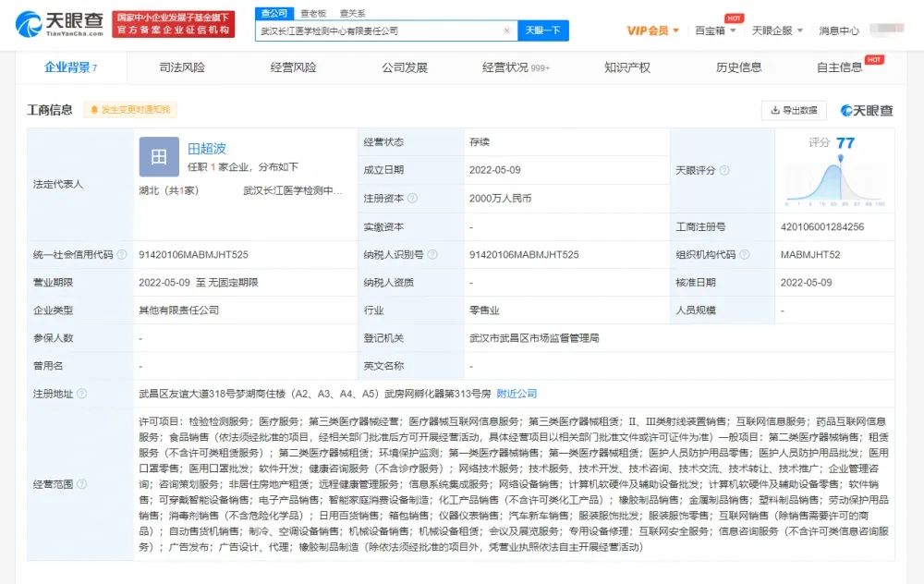Open the 历史信息 tab
The height and width of the screenshot is (584, 924).
click(x=739, y=67)
